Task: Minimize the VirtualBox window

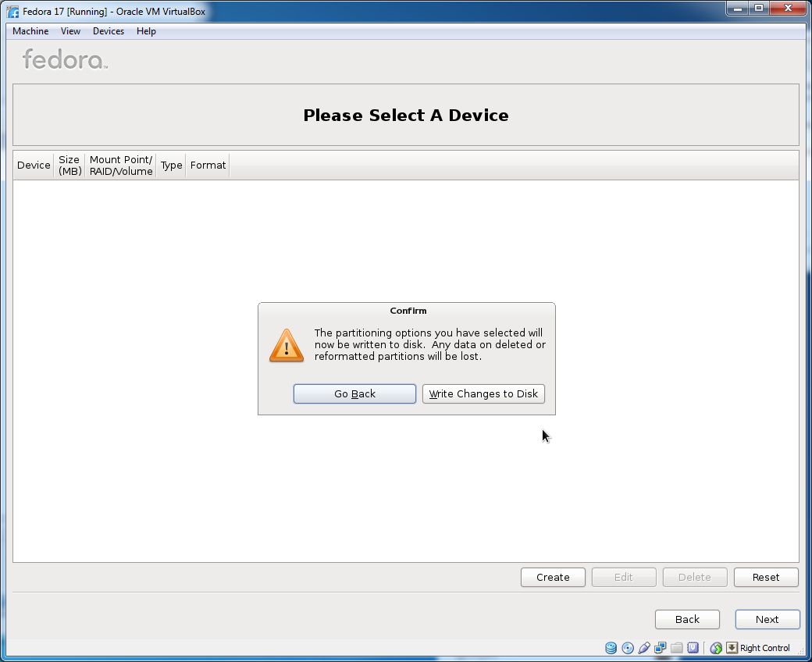Action: 737,9
